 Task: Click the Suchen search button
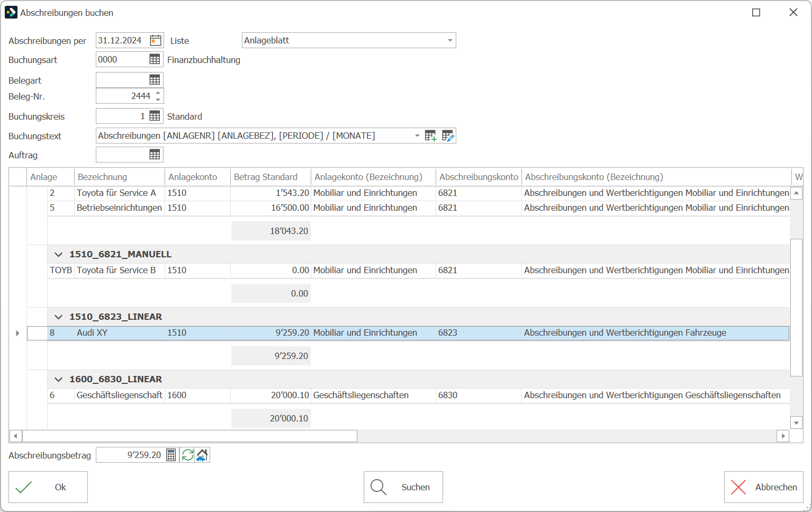pos(403,487)
